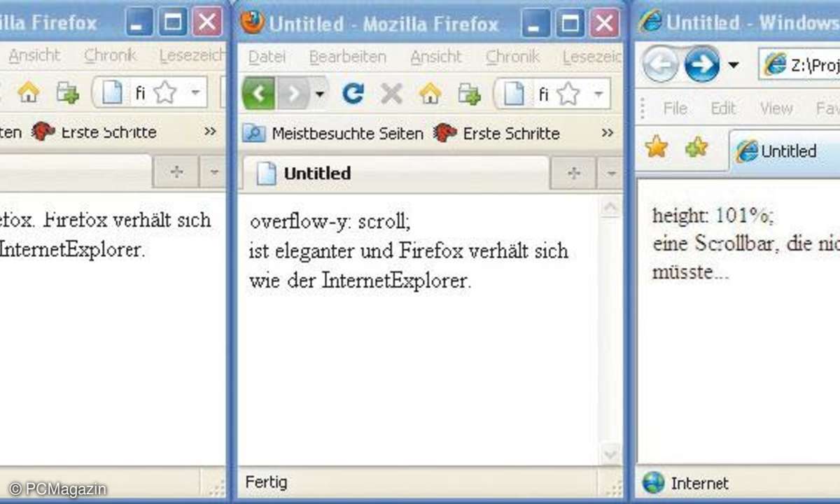The height and width of the screenshot is (504, 840).
Task: Click page identity icon in middle Firefox address bar
Action: pos(514,93)
